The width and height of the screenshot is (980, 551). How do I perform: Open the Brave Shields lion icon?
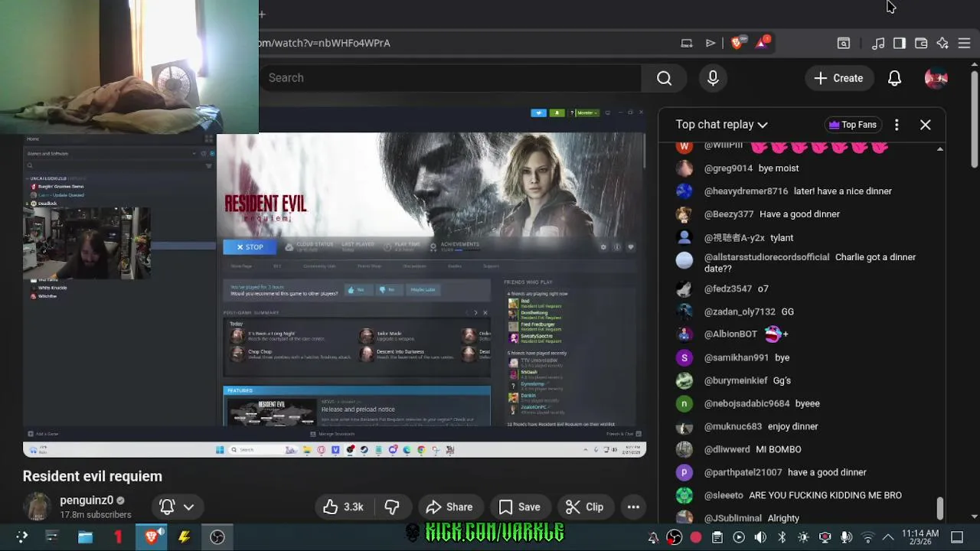click(x=737, y=43)
